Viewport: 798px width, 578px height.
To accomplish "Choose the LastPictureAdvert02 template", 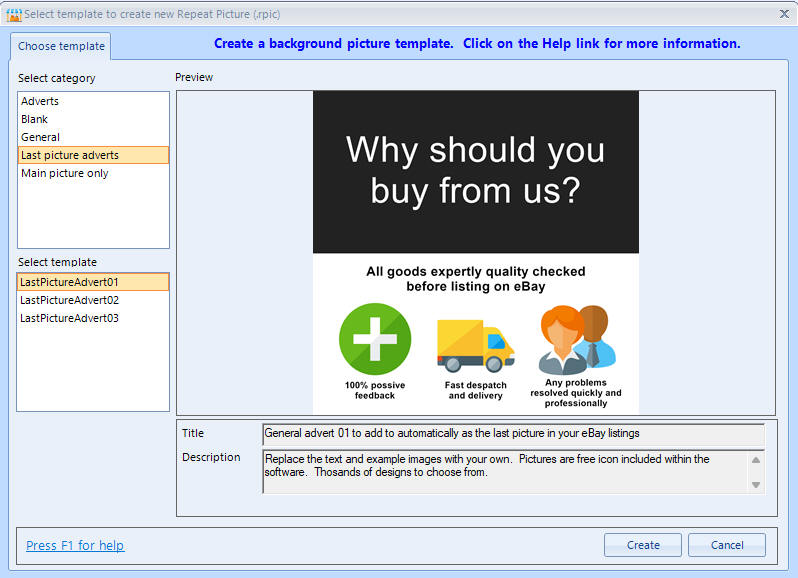I will click(93, 300).
